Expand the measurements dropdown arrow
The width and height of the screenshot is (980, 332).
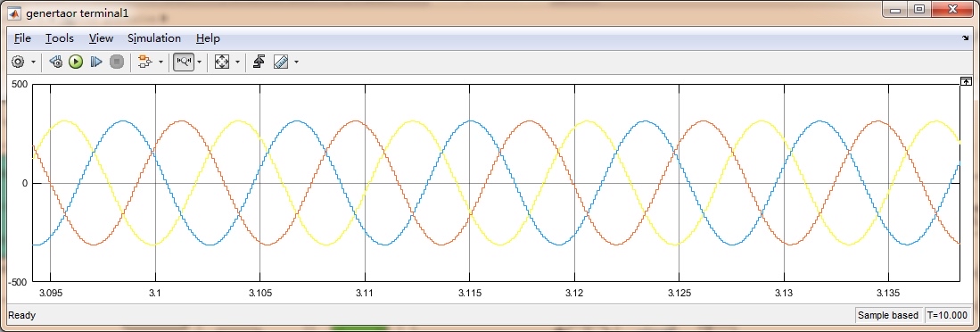[296, 62]
